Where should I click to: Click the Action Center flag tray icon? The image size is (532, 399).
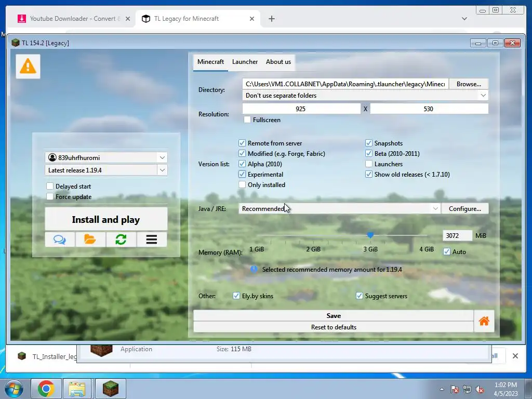tap(455, 390)
